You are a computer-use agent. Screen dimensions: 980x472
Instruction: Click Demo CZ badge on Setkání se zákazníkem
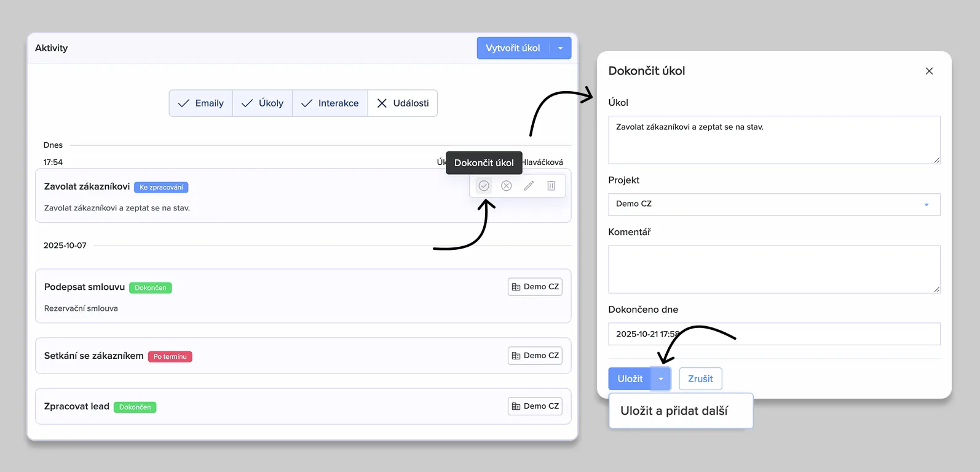pyautogui.click(x=535, y=356)
